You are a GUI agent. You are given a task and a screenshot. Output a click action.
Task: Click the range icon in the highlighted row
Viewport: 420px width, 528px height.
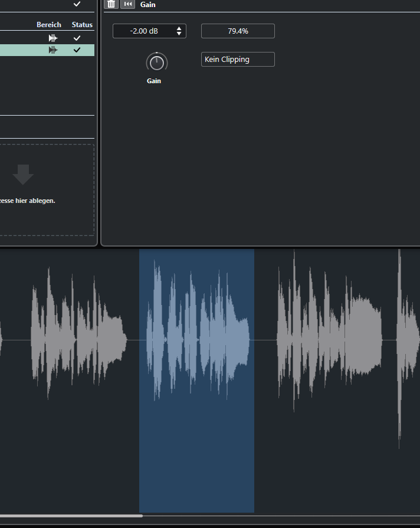[53, 50]
